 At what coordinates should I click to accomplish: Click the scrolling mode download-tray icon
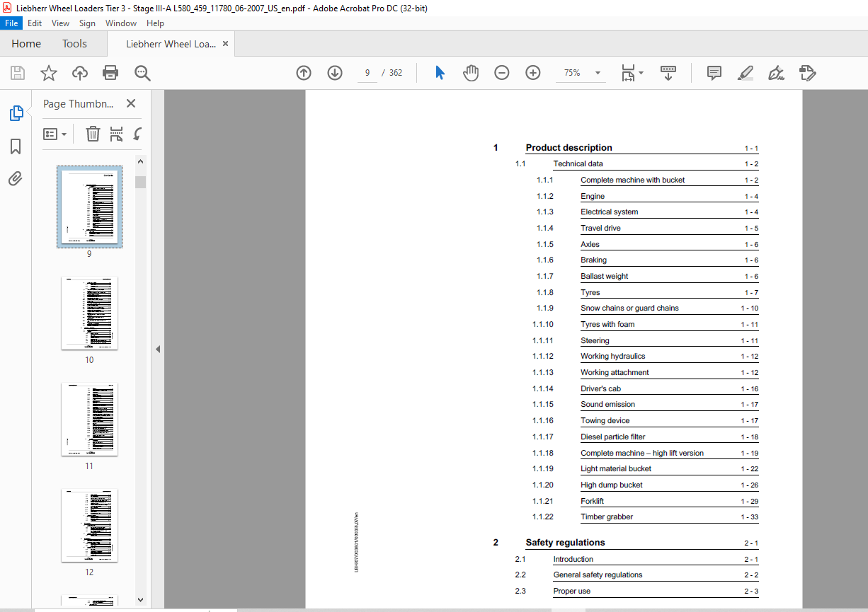[668, 73]
